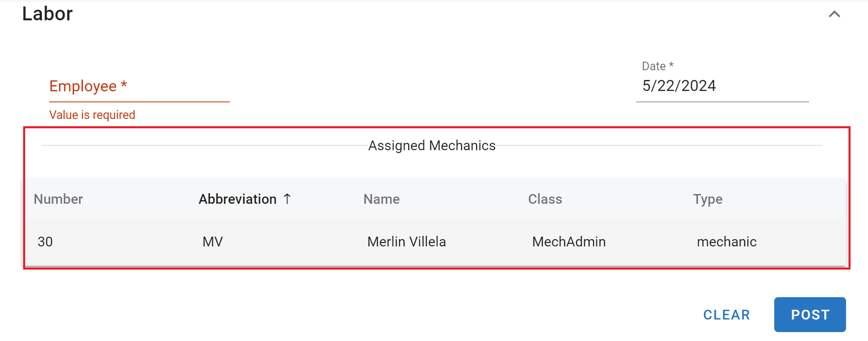Sort table by Name column header
The image size is (868, 341).
[382, 199]
